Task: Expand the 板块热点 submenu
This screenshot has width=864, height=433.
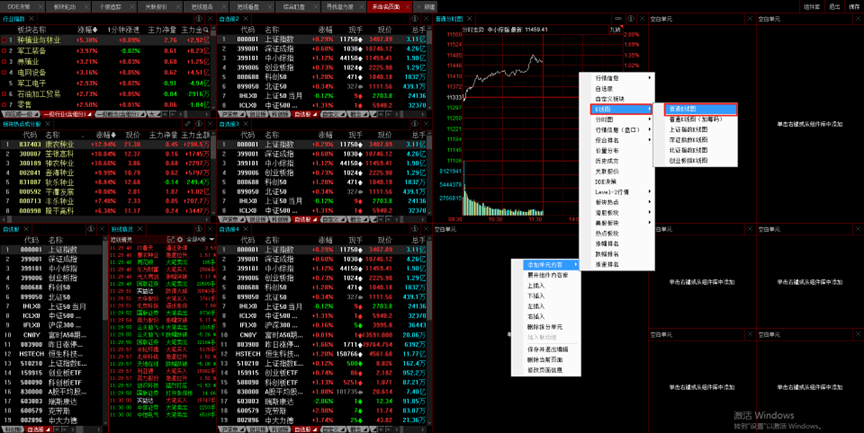Action: (622, 202)
